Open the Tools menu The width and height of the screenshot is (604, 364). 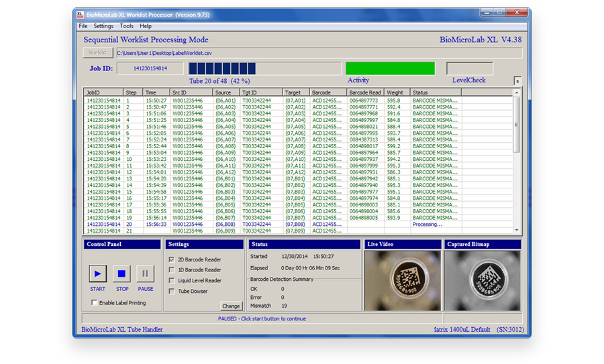pos(126,26)
